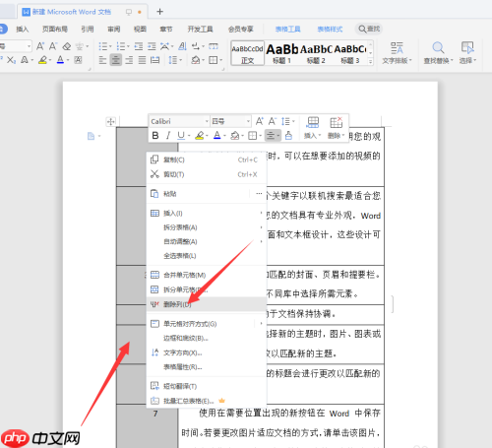This screenshot has width=492, height=448.
Task: Click the table move handle at the top-left corner
Action: (x=110, y=122)
